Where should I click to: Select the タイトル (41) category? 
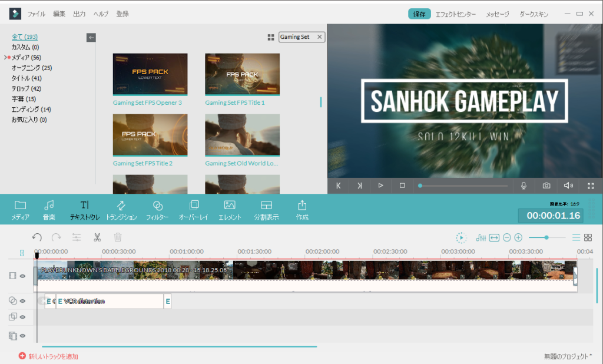click(26, 78)
